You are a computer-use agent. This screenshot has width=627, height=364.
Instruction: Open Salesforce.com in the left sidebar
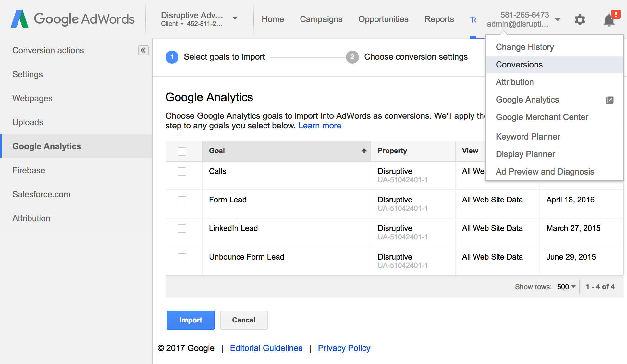pos(76,194)
